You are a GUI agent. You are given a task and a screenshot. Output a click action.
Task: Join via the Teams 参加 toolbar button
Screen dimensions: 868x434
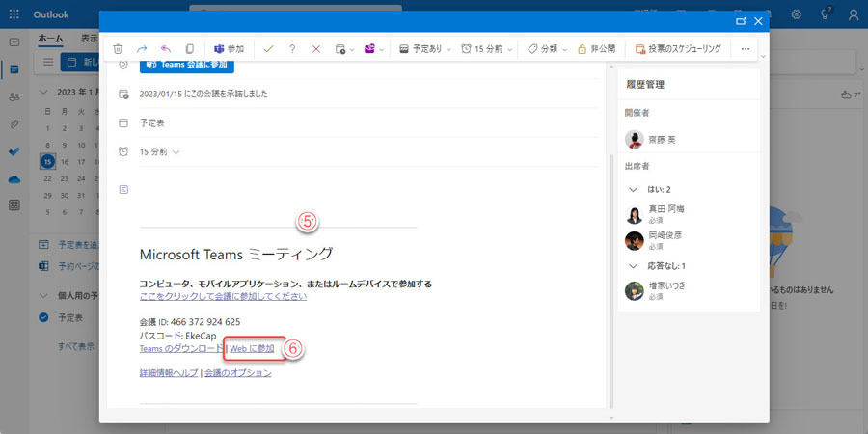click(230, 49)
